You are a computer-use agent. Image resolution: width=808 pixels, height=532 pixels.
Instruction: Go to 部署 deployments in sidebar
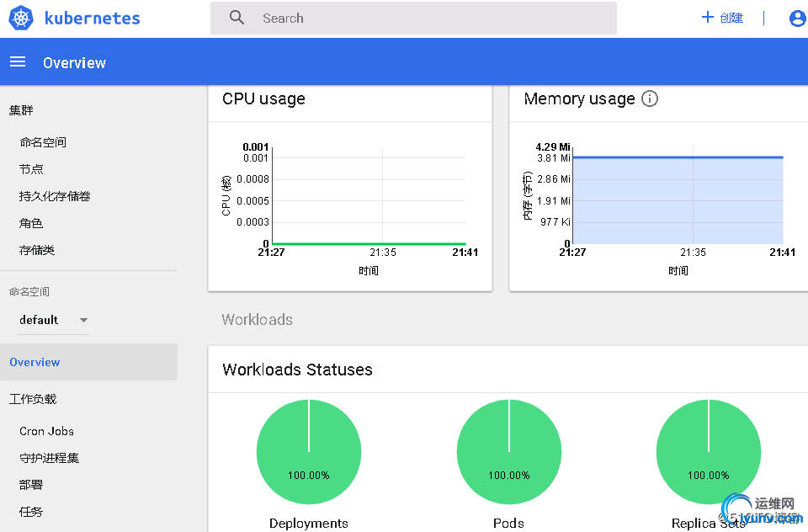coord(31,485)
